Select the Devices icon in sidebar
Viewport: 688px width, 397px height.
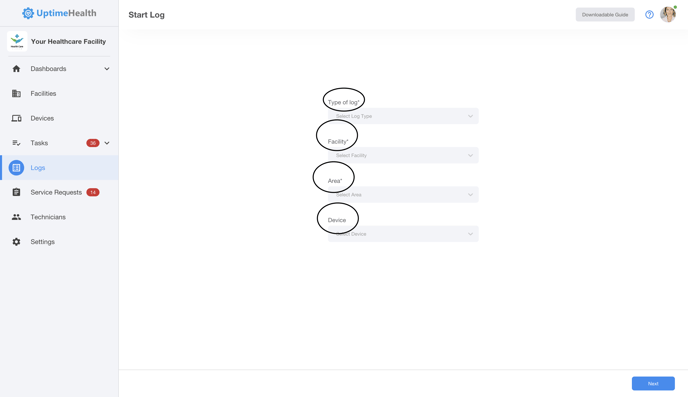click(x=16, y=118)
